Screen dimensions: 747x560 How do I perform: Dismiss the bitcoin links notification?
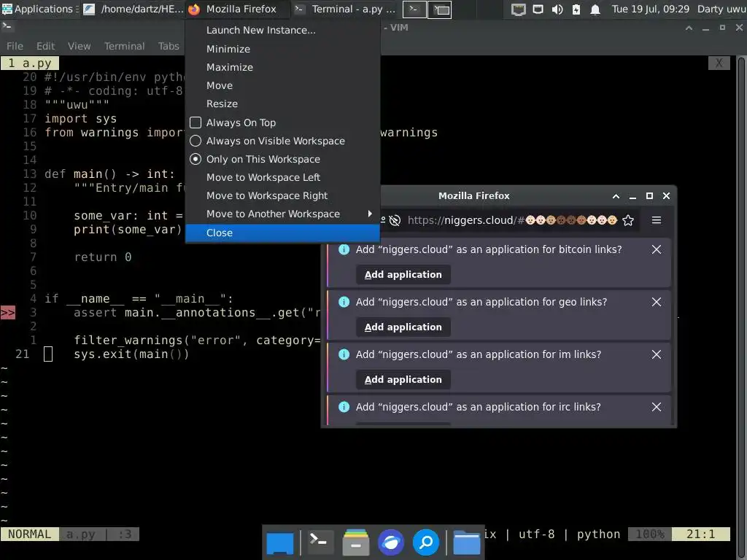coord(656,249)
